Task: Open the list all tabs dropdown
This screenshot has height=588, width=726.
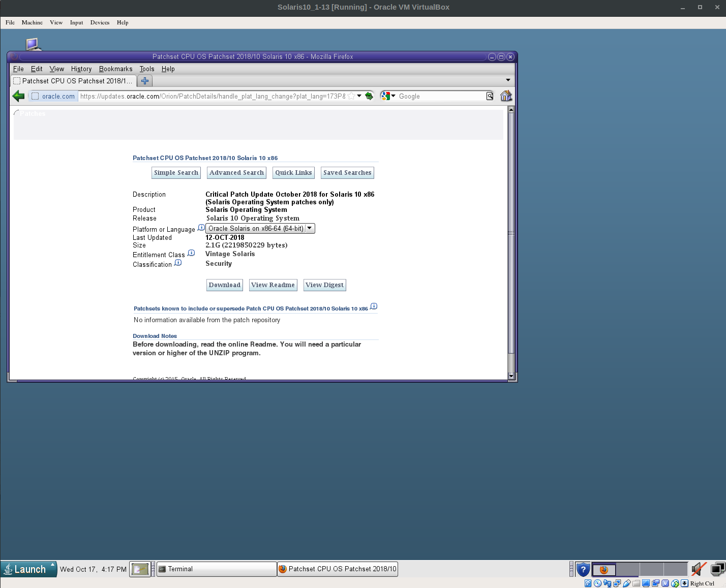Action: (508, 80)
